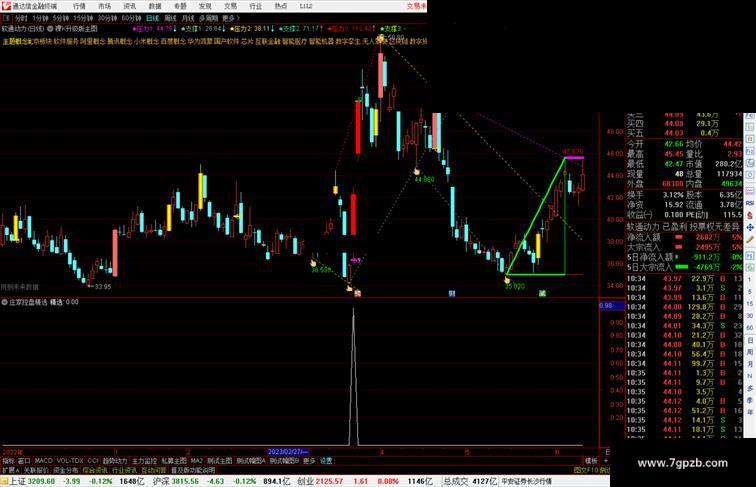Click the red money bag icon in sidebar

pyautogui.click(x=750, y=215)
